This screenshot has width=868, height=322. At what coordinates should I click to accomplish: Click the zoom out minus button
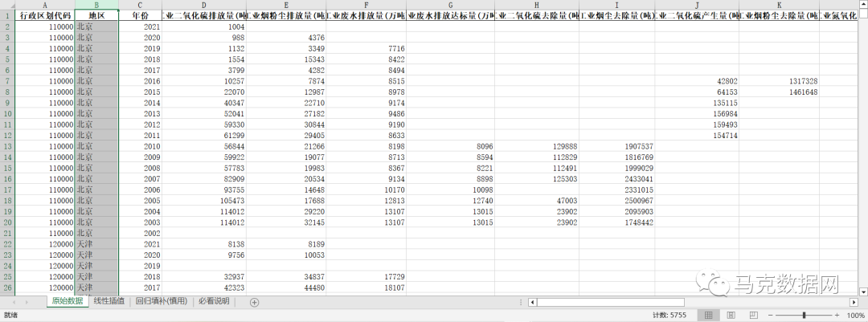[771, 315]
